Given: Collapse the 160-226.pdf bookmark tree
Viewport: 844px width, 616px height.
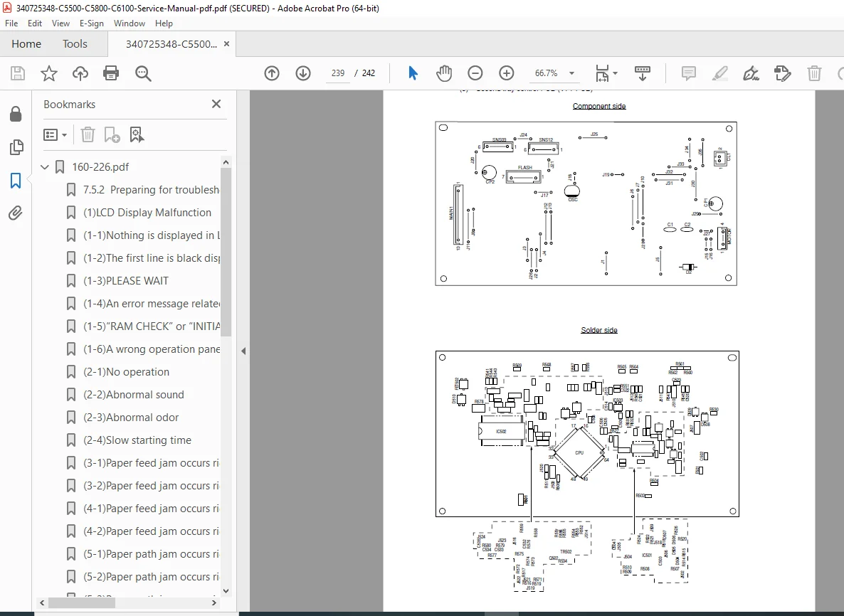Looking at the screenshot, I should [x=45, y=166].
